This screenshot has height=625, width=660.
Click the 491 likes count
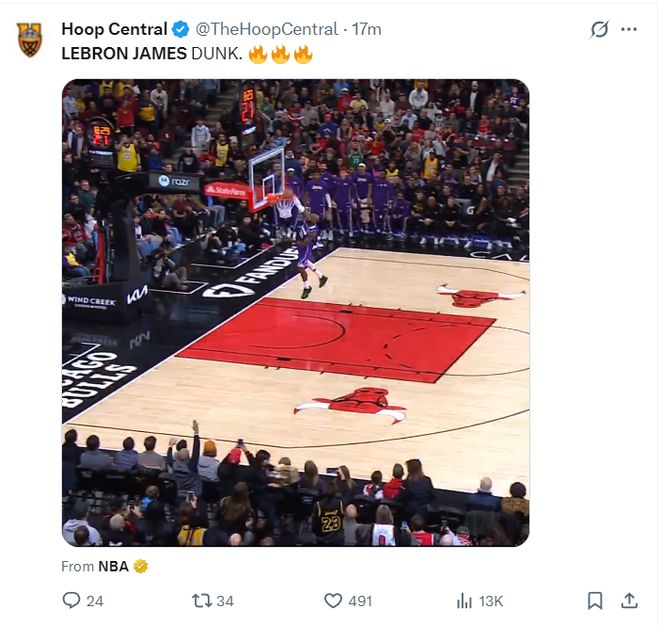coord(360,601)
